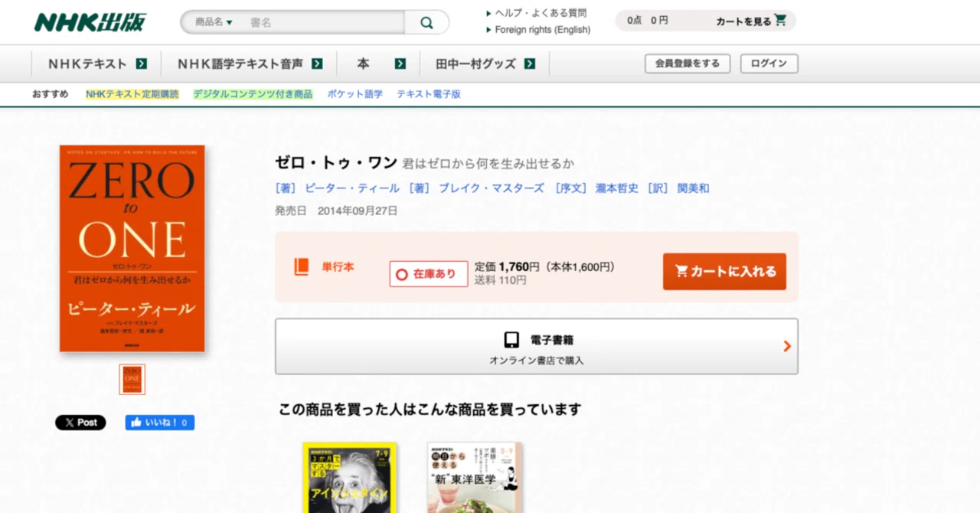This screenshot has height=513, width=980.
Task: Click the arrow icon next to 田中一村グッズ
Action: point(530,64)
